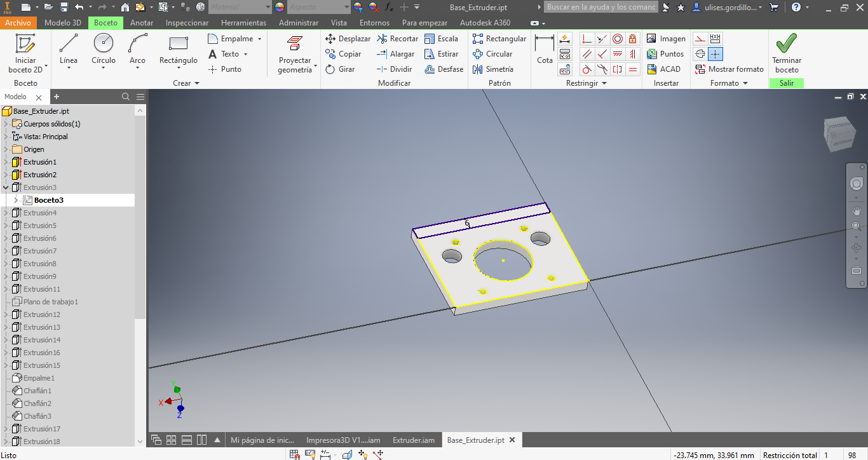Click the automatic dimensions icon

pyautogui.click(x=565, y=39)
